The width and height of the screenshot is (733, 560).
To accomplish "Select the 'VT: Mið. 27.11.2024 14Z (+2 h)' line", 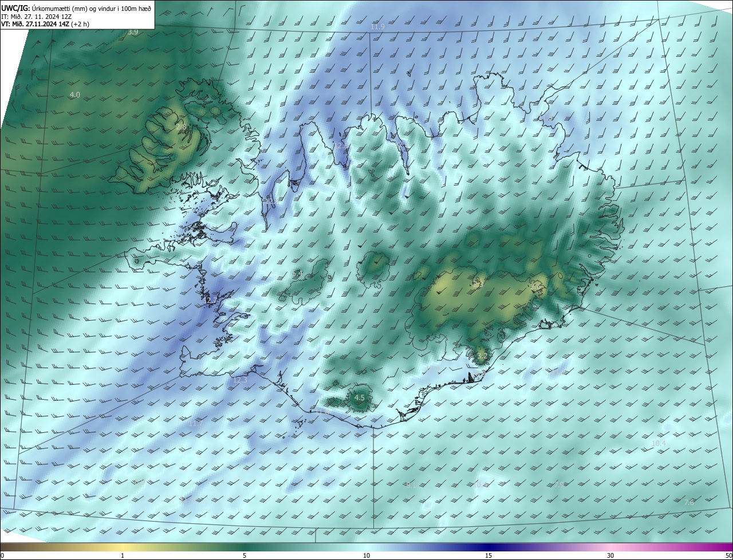I will pos(45,24).
